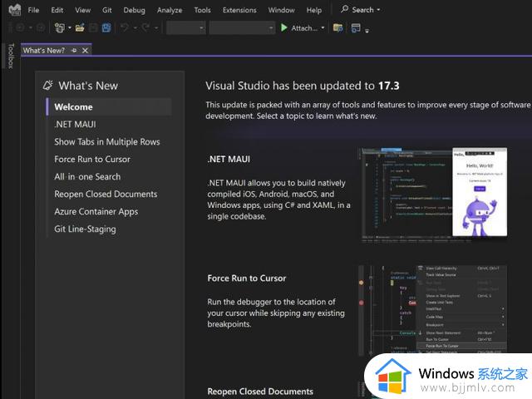Open the Force Run to Cursor thumbnail

[432, 310]
